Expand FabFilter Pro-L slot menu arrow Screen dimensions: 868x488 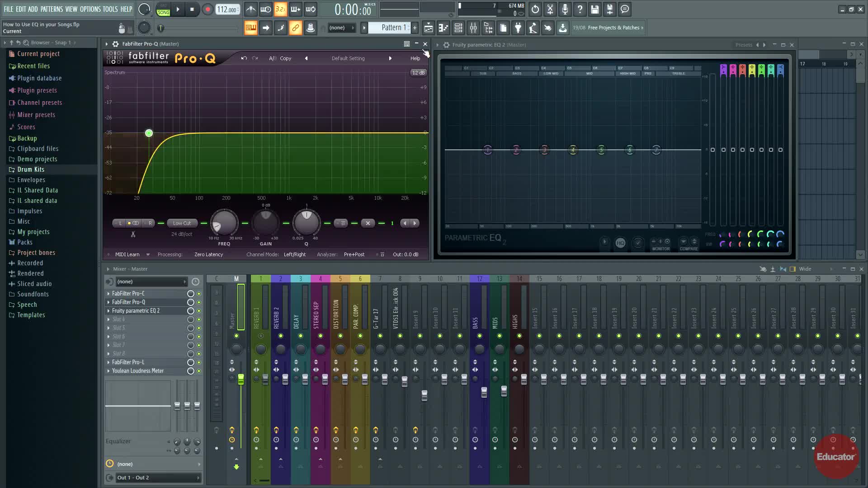tap(108, 362)
